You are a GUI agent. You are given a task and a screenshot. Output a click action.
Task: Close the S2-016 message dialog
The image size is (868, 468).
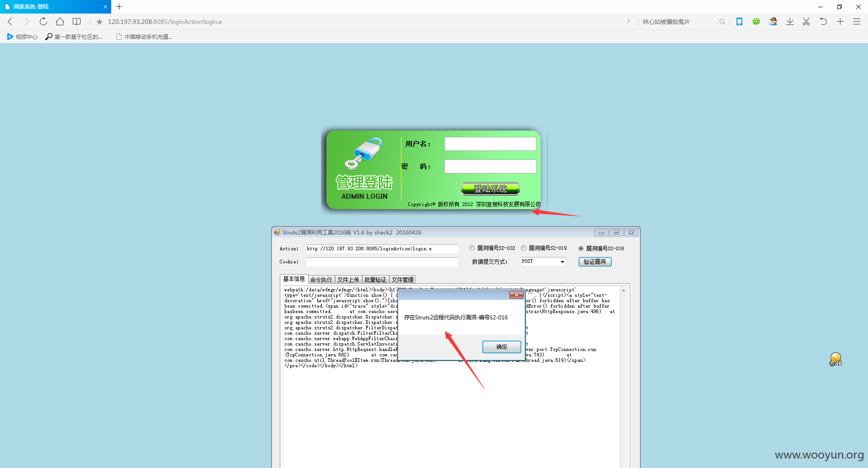(x=516, y=295)
